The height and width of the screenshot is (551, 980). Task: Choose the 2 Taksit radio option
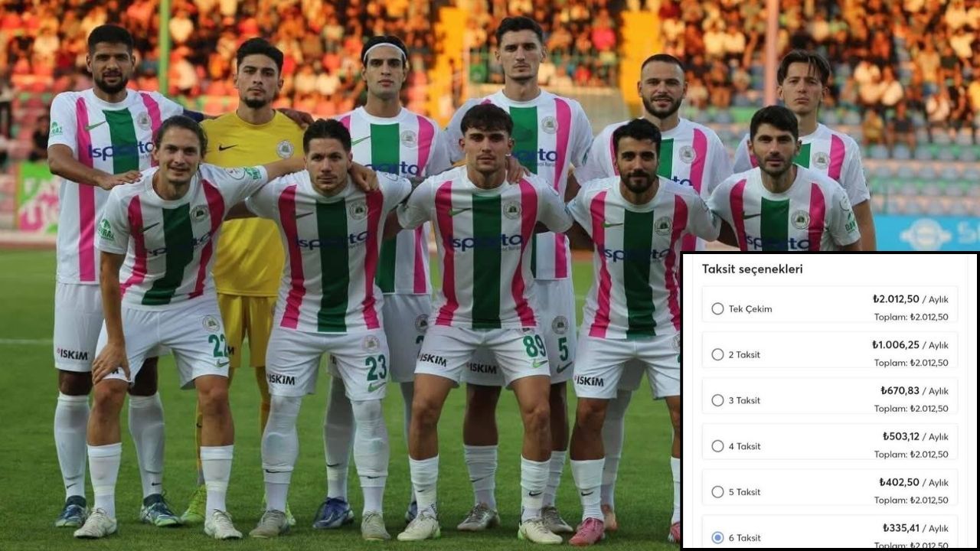coord(717,354)
